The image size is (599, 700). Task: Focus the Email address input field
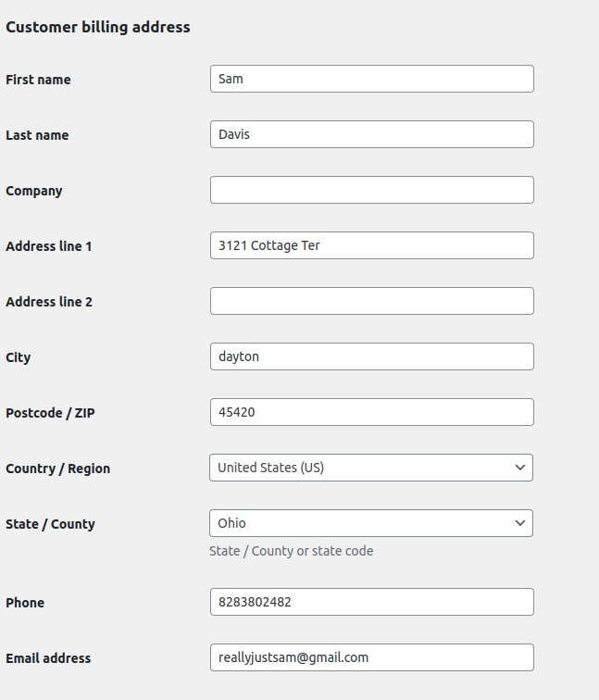click(x=371, y=657)
